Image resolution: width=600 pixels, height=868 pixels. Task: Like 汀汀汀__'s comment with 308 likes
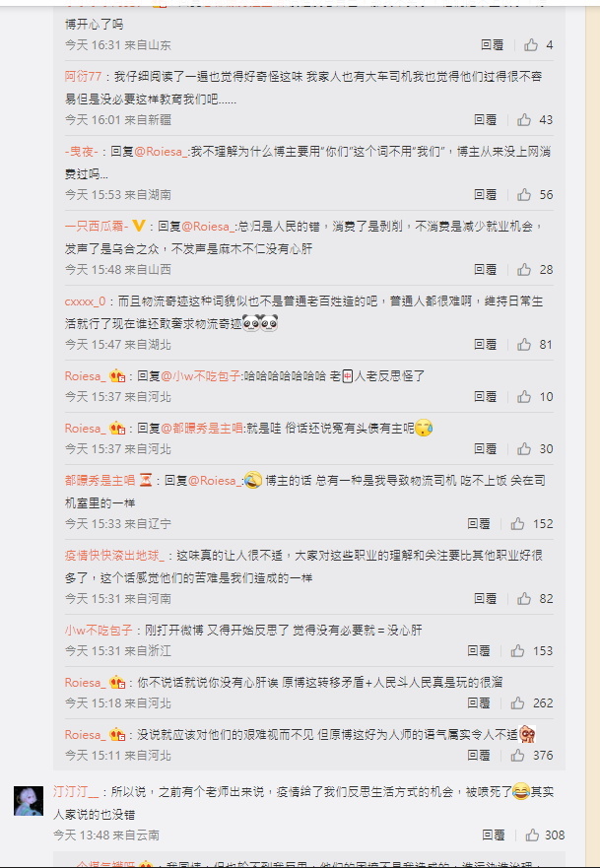point(532,835)
